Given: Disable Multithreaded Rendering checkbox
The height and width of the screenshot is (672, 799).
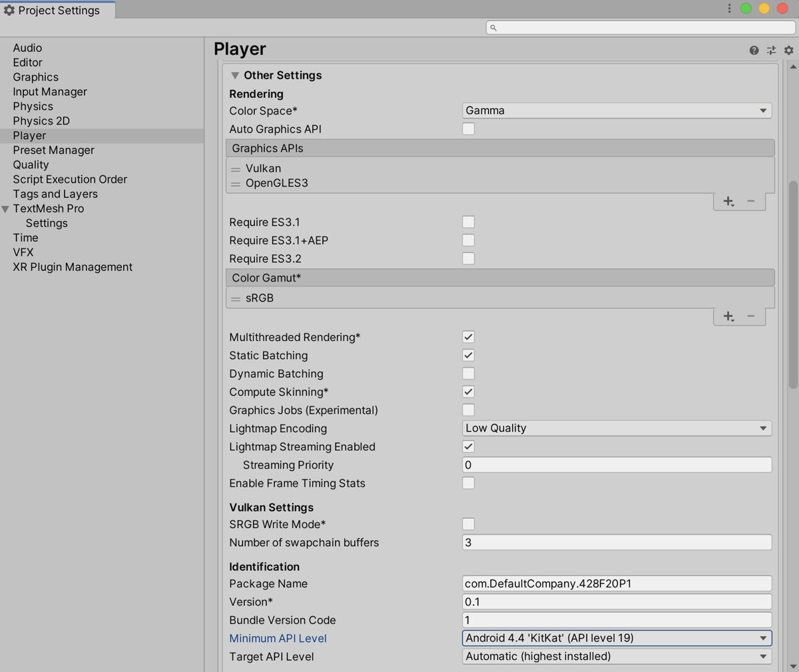Looking at the screenshot, I should click(x=469, y=337).
